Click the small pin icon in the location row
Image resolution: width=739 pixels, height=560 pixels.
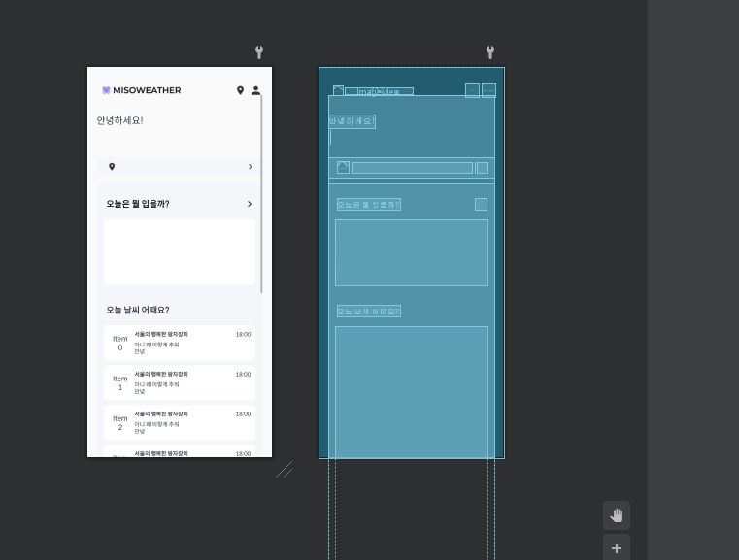coord(112,167)
